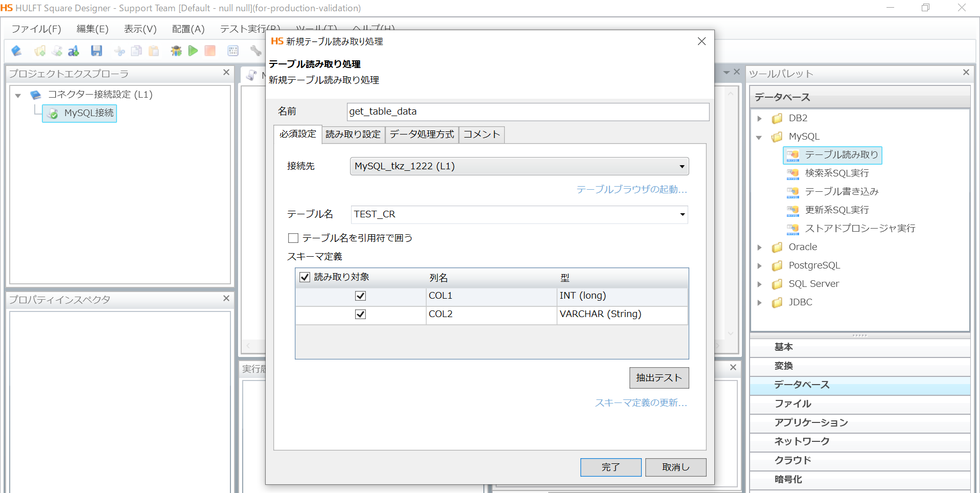Expand the JDBC folder in palette
Screen dimensions: 980x493
(x=760, y=303)
